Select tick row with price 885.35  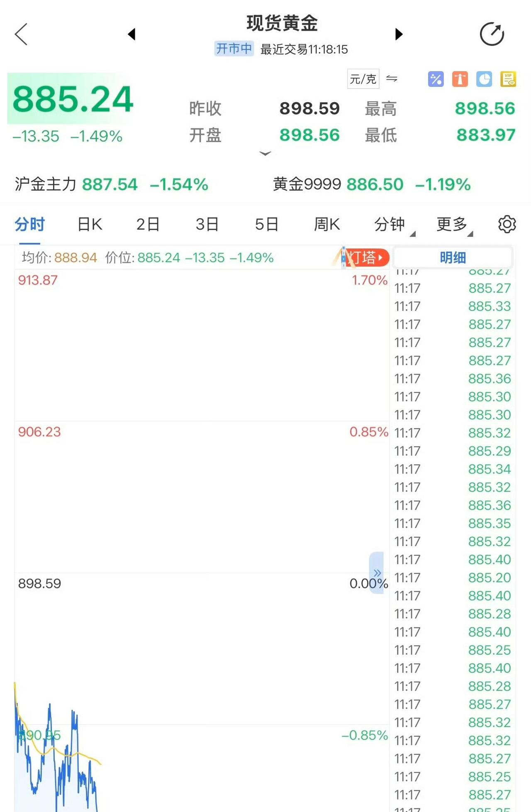(x=453, y=523)
